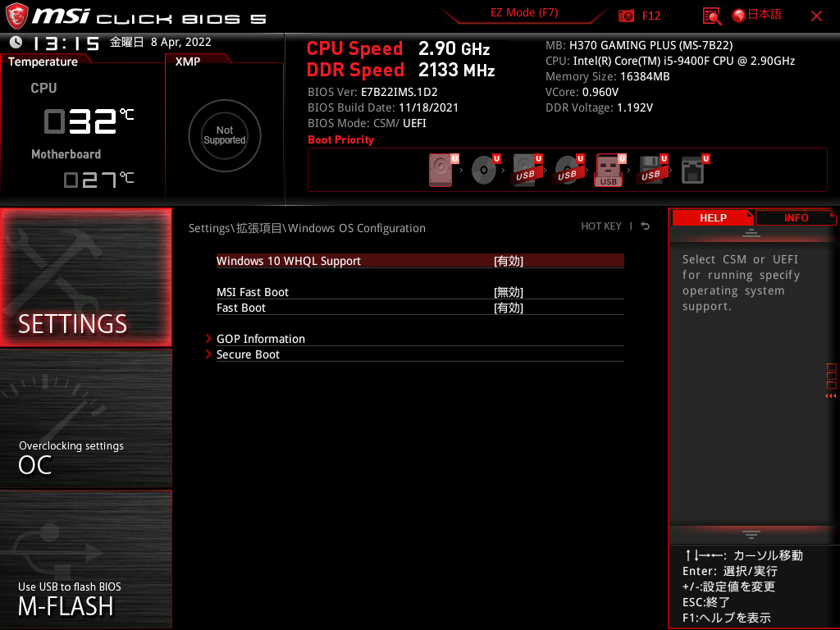Click the side panel arrows at right edge
This screenshot has height=630, width=840.
[830, 396]
